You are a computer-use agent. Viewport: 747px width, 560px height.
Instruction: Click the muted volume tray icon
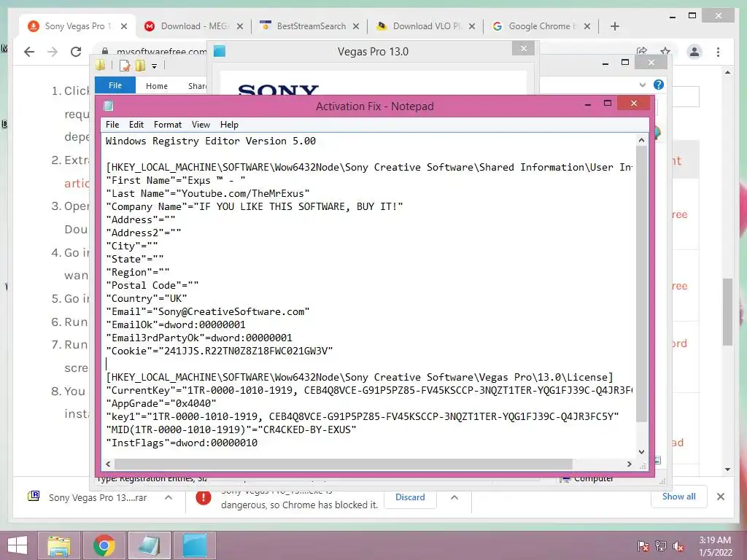[x=678, y=546]
